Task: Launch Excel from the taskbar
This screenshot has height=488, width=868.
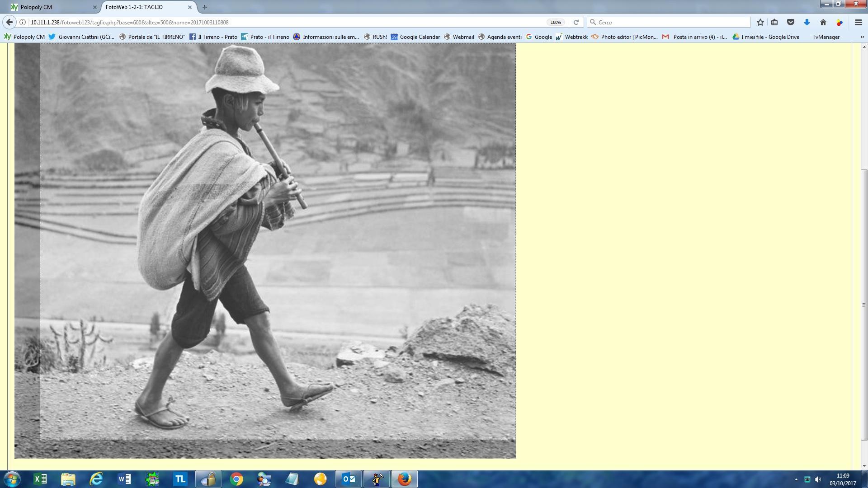Action: (x=40, y=479)
